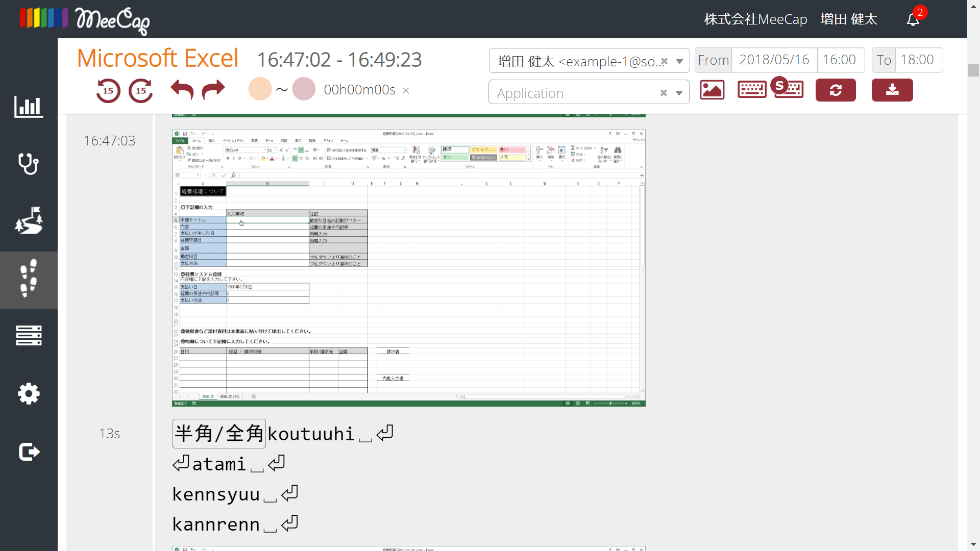Expand the Application dropdown arrow
The image size is (980, 551).
679,93
